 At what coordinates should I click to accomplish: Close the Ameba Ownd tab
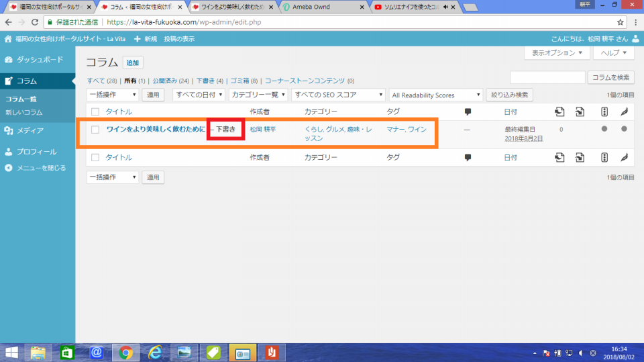pos(362,7)
